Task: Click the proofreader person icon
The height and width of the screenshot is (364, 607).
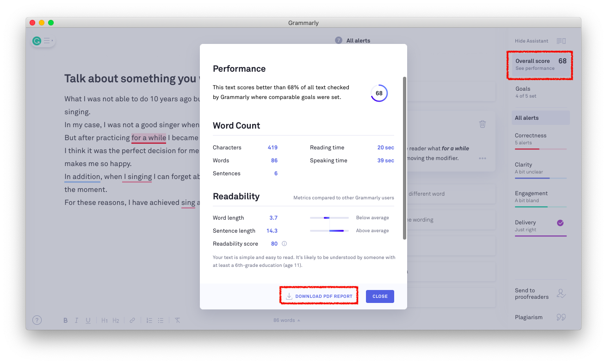Action: pos(561,294)
